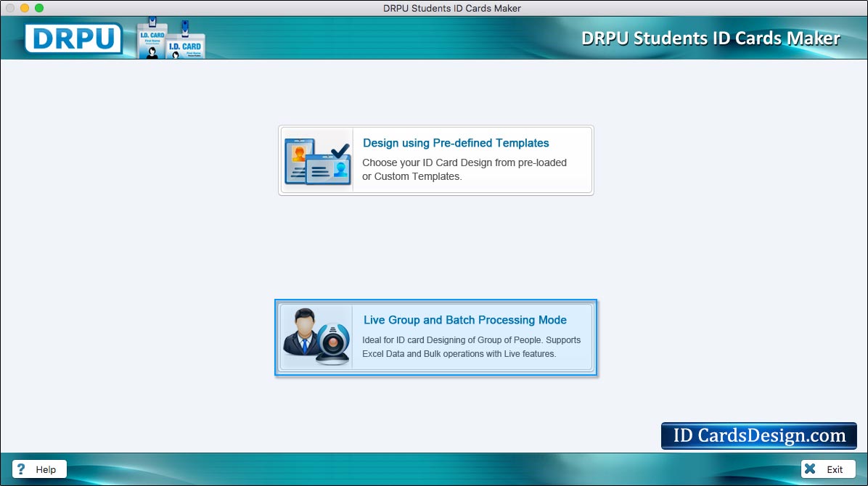Minimize the window with yellow button
Viewport: 868px width, 486px height.
coord(25,8)
